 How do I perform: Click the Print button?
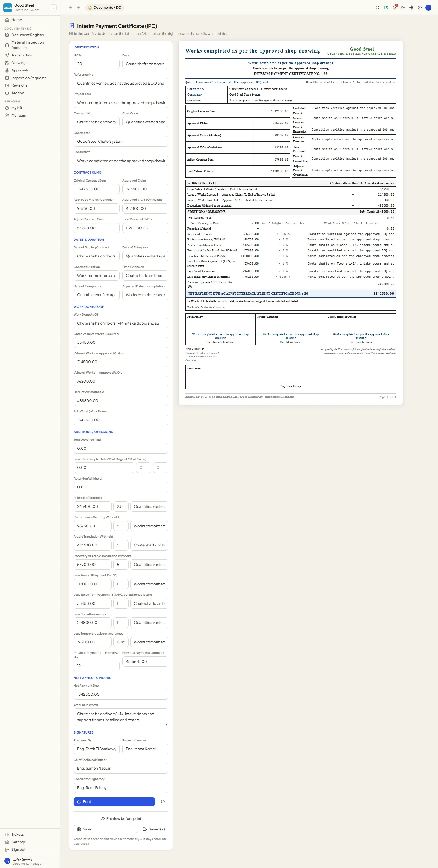(x=114, y=802)
